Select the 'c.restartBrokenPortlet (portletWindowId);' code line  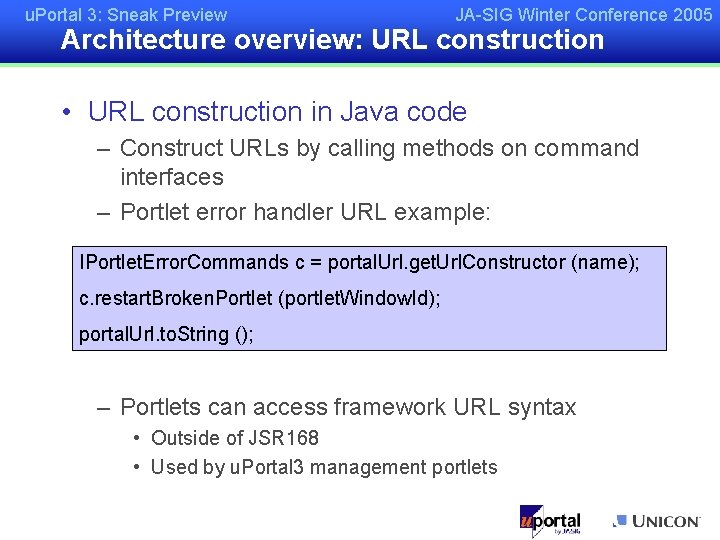(259, 298)
